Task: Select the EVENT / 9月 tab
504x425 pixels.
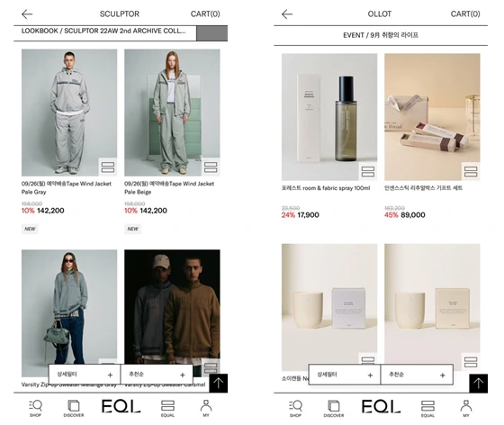Action: (381, 35)
